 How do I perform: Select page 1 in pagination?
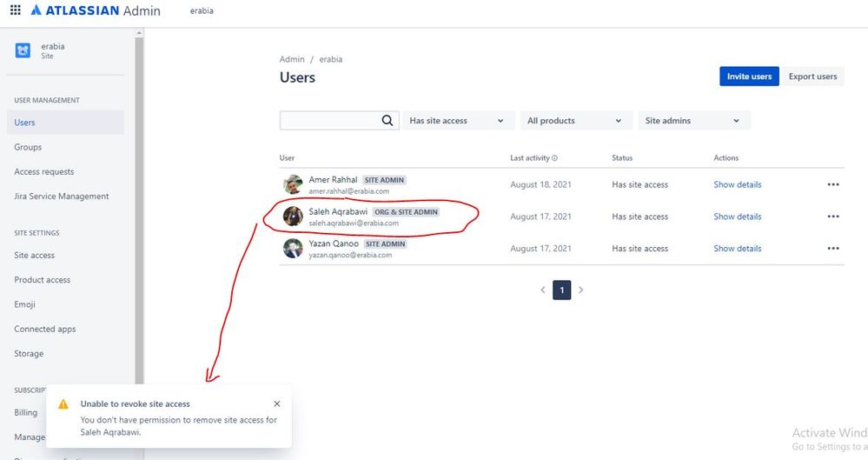(561, 290)
